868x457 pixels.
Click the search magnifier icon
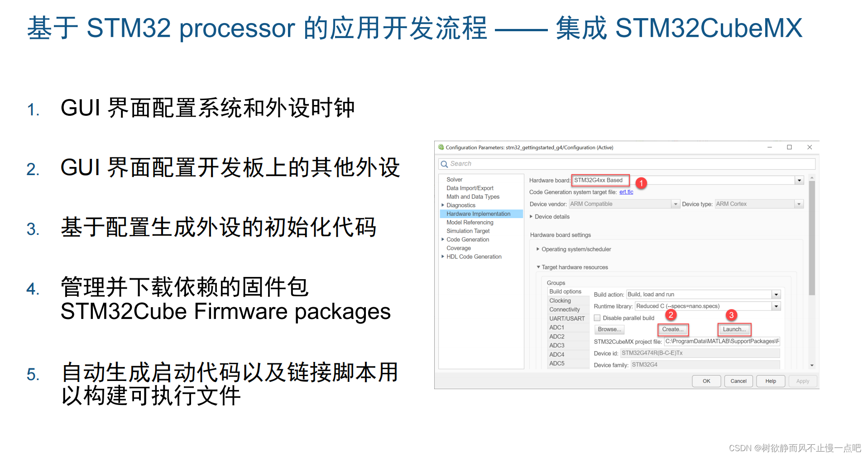point(444,164)
